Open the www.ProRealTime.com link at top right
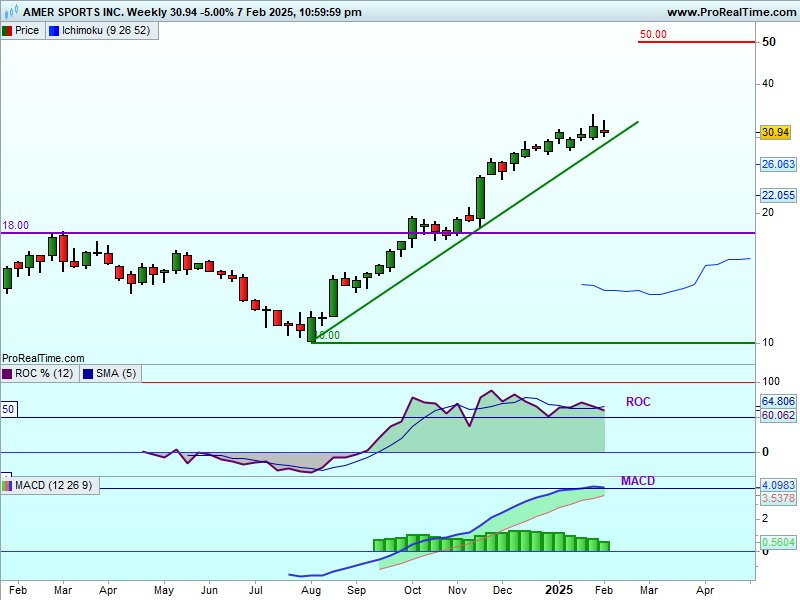Image resolution: width=800 pixels, height=600 pixels. pos(729,12)
